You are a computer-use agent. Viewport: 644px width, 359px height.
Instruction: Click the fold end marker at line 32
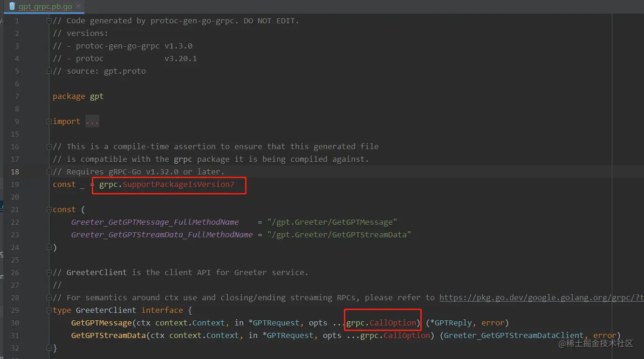(49, 348)
